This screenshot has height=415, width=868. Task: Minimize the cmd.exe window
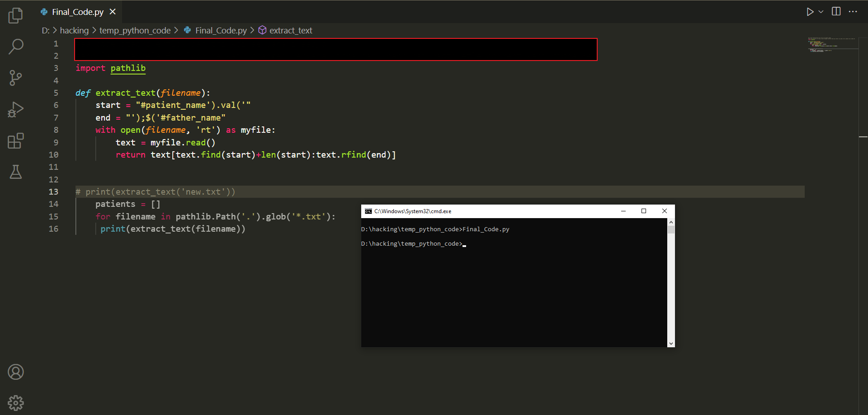[x=623, y=211]
